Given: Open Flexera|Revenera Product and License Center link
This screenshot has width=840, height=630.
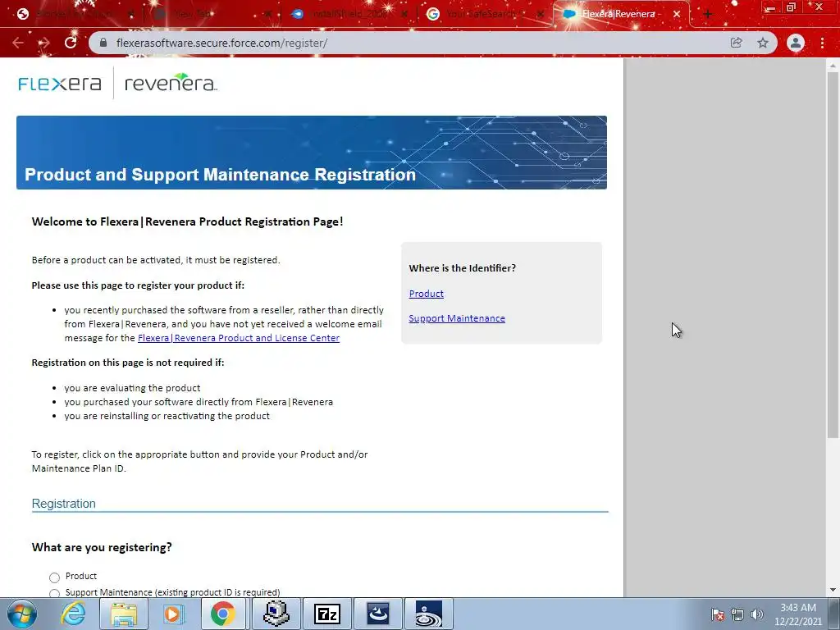Looking at the screenshot, I should 239,338.
